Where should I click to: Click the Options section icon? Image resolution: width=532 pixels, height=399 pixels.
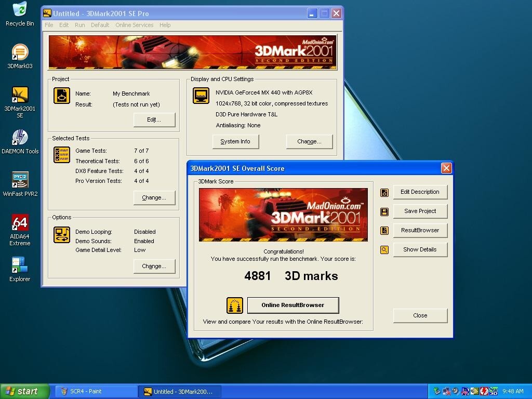click(x=62, y=235)
